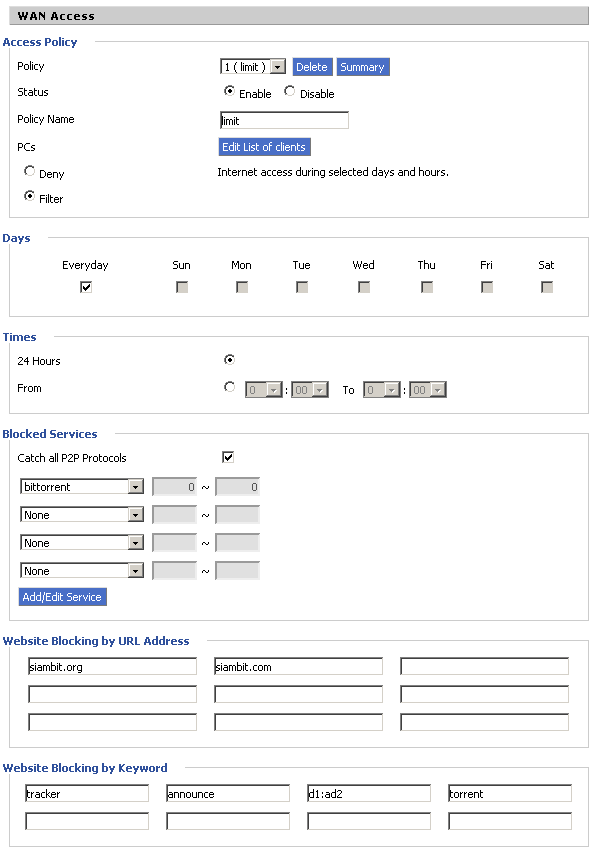
Task: Click the announce keyword field
Action: pyautogui.click(x=228, y=794)
